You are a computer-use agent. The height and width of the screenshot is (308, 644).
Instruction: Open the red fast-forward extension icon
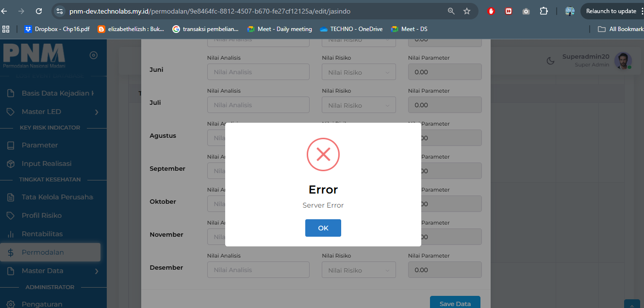[x=509, y=11]
